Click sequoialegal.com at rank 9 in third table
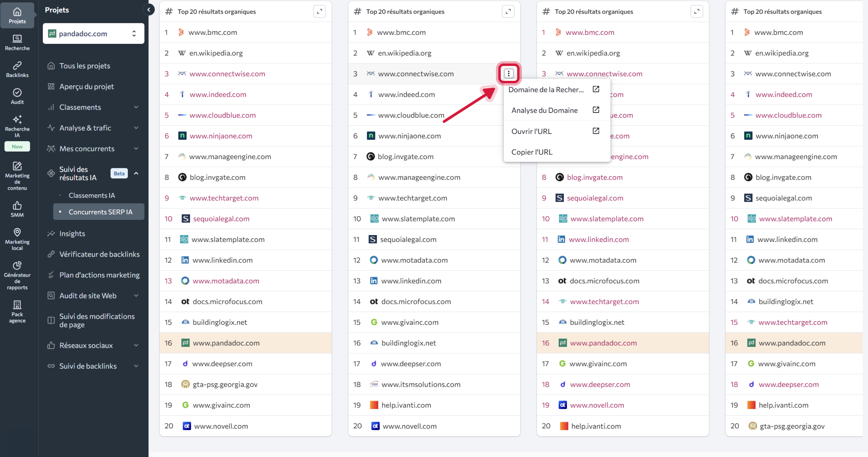The height and width of the screenshot is (457, 868). point(595,198)
